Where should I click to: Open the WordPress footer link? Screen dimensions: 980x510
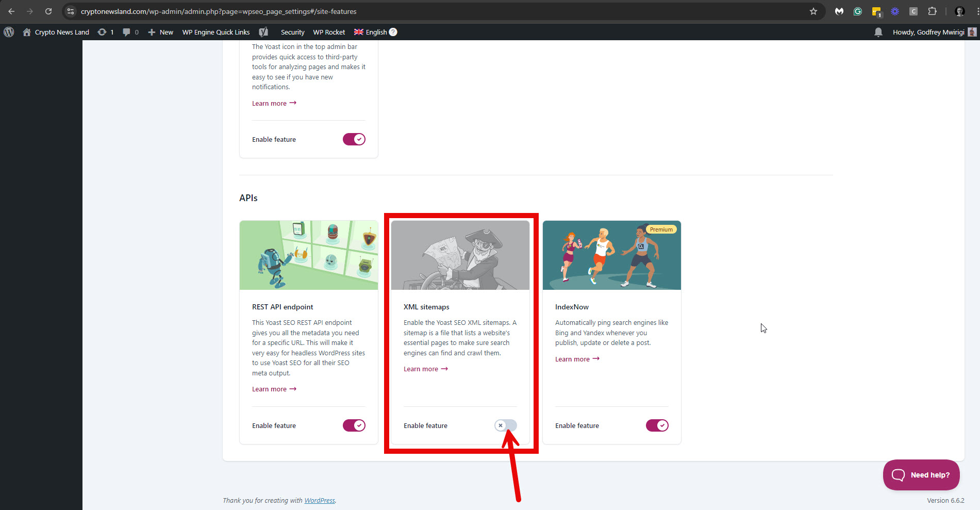[x=320, y=500]
